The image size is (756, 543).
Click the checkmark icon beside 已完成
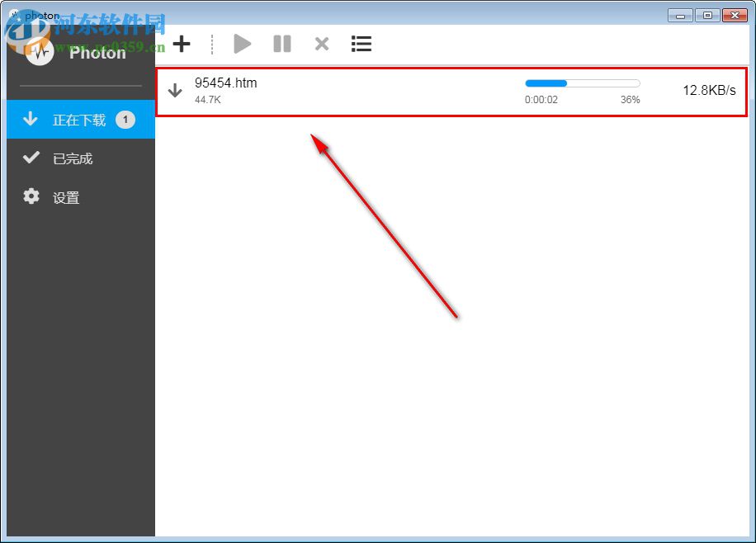(x=31, y=158)
